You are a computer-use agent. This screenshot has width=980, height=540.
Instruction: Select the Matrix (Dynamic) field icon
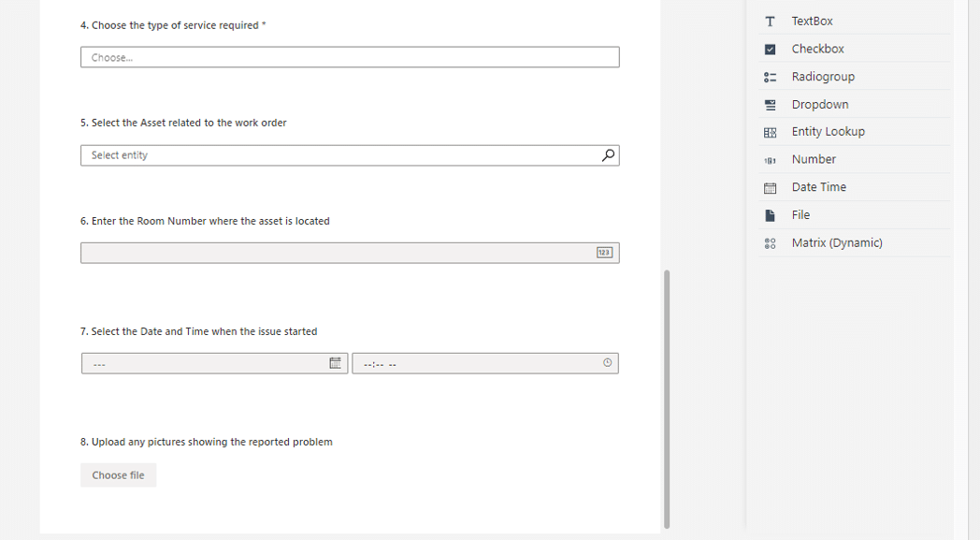[770, 242]
